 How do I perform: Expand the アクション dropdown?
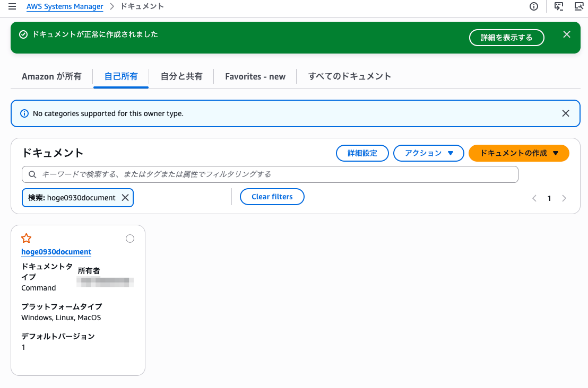point(429,153)
